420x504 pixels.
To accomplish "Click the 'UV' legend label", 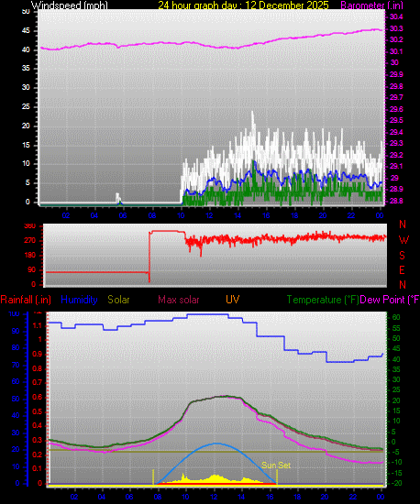I will pos(232,300).
